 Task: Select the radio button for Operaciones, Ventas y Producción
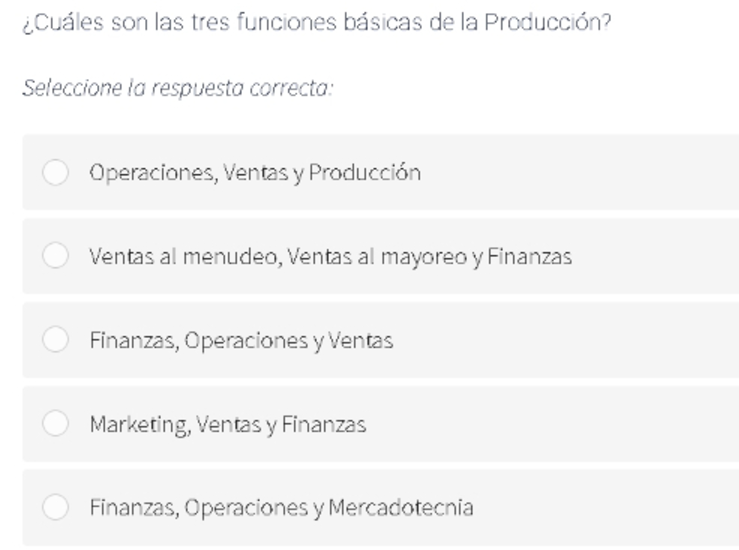click(x=56, y=172)
